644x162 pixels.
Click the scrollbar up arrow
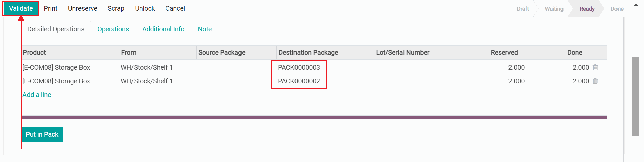click(636, 5)
